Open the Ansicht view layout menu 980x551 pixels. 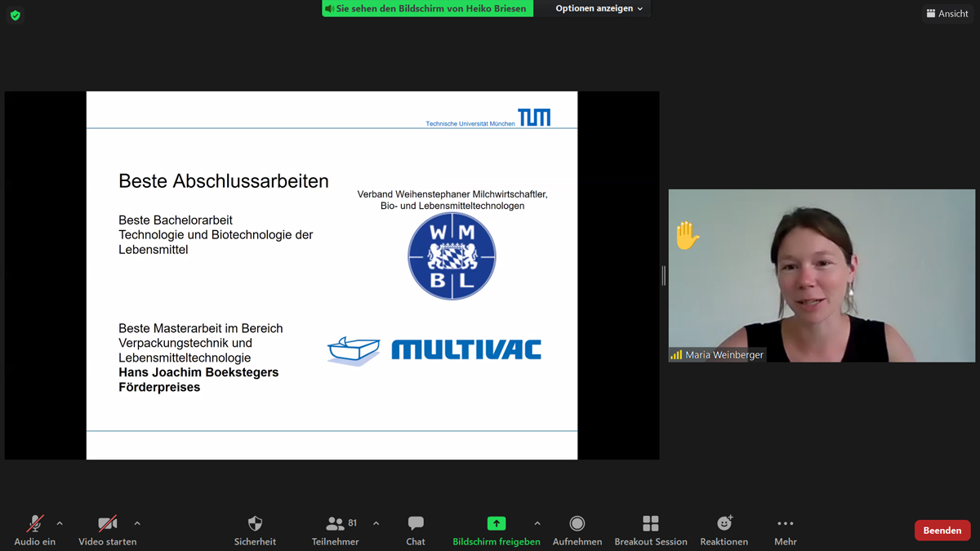pyautogui.click(x=947, y=13)
